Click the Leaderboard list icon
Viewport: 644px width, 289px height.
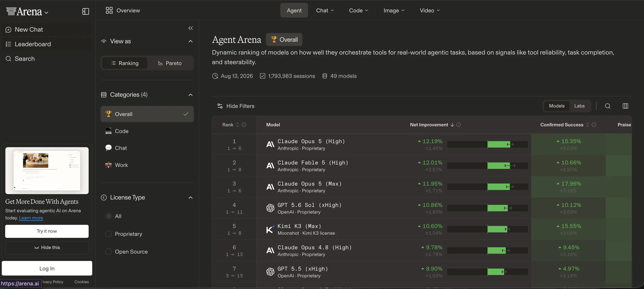pyautogui.click(x=8, y=44)
